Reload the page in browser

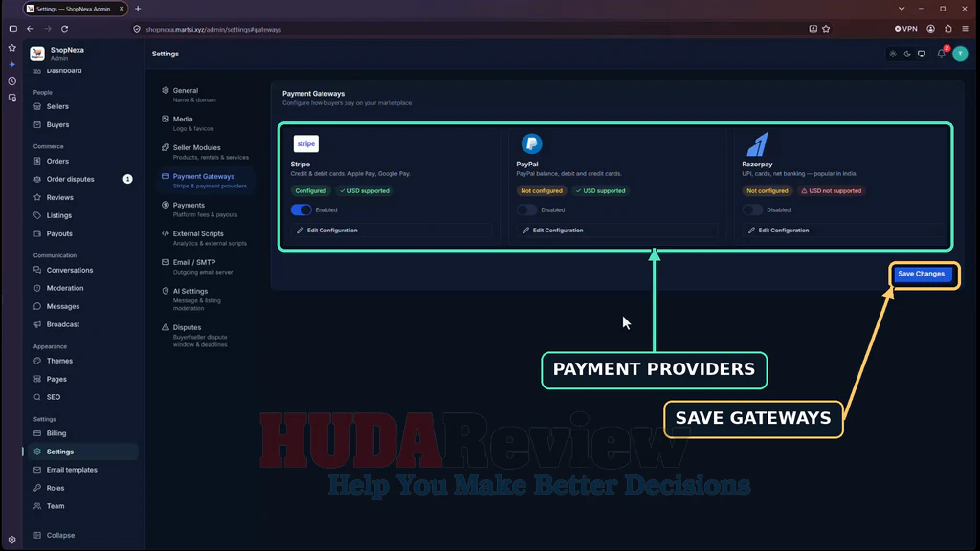(x=64, y=29)
